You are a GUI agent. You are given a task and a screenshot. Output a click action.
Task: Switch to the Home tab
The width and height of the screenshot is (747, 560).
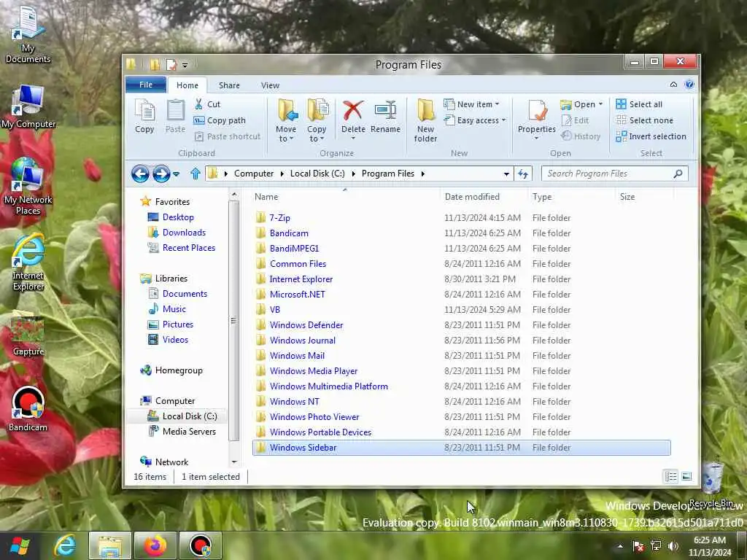(187, 85)
